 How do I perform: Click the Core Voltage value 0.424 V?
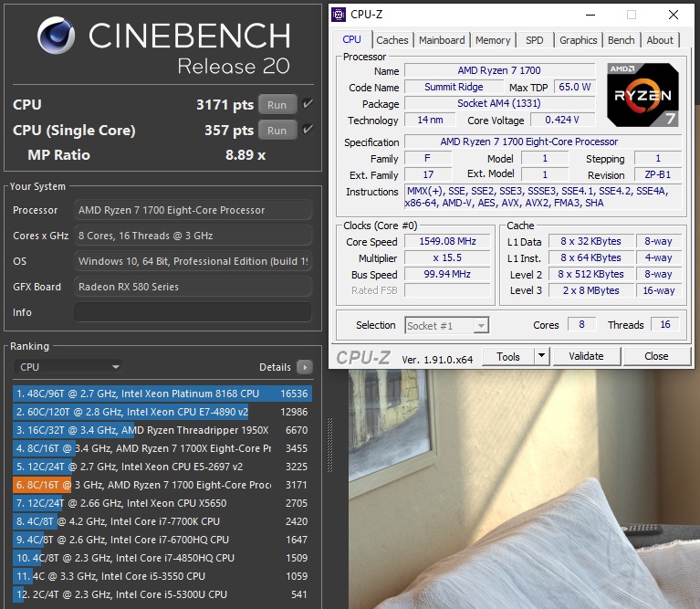562,120
